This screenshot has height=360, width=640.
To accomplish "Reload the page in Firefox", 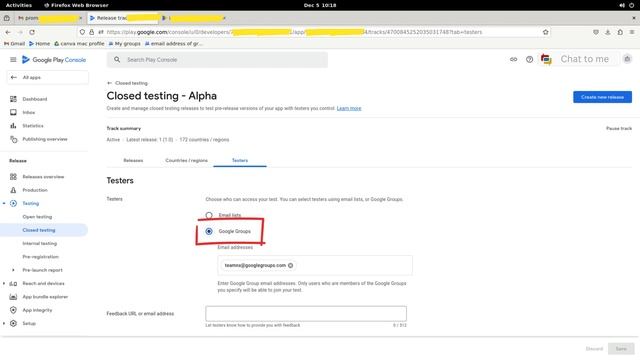I will 32,32.
